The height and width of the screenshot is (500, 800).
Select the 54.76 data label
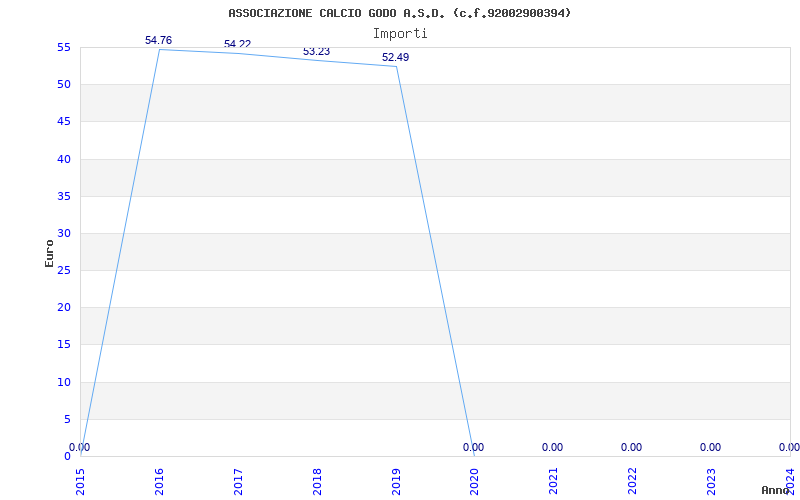coord(159,40)
